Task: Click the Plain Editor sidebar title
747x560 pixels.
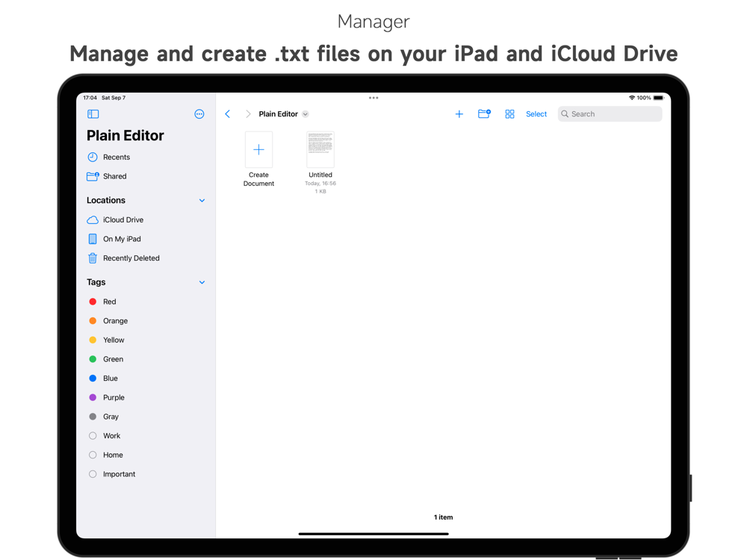Action: (125, 136)
